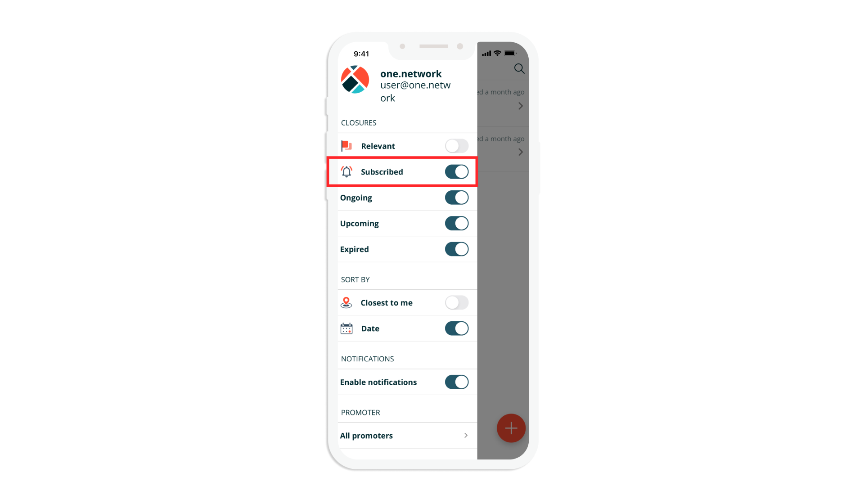Expand the second notification item arrow
This screenshot has height=504, width=864.
click(520, 152)
